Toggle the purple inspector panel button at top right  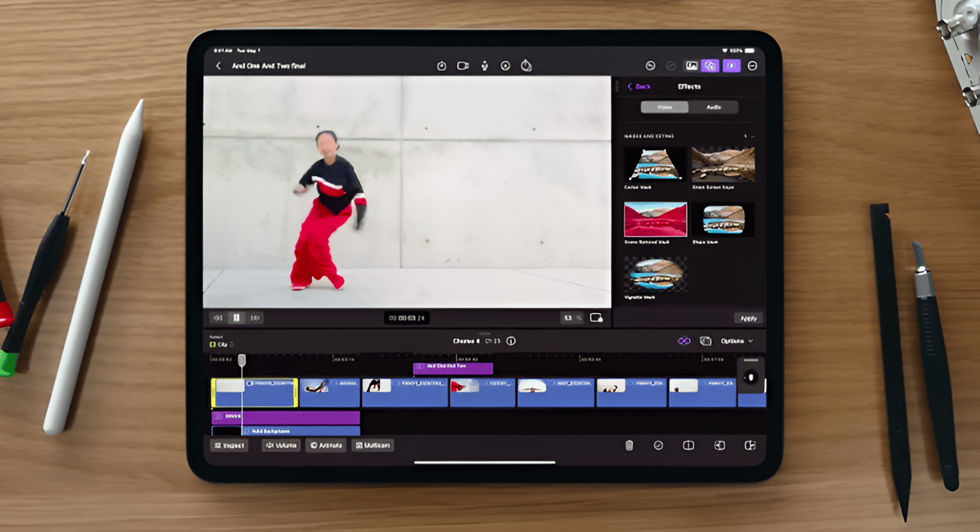pos(731,66)
